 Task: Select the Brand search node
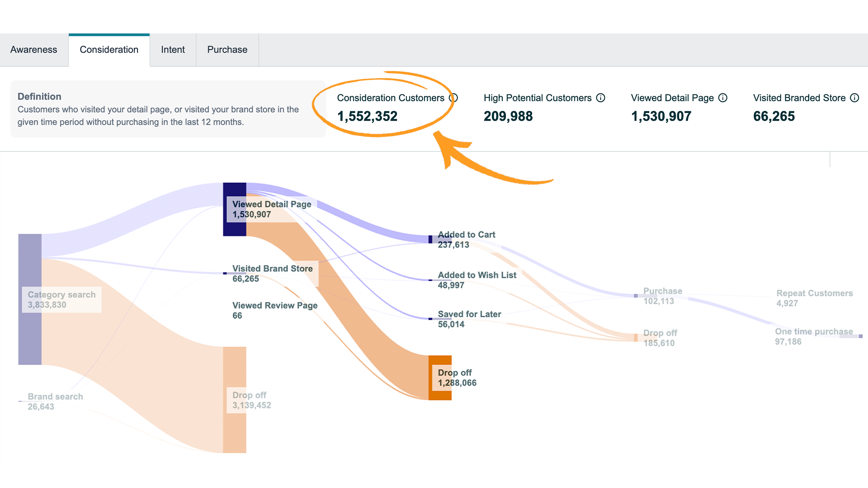coord(19,401)
